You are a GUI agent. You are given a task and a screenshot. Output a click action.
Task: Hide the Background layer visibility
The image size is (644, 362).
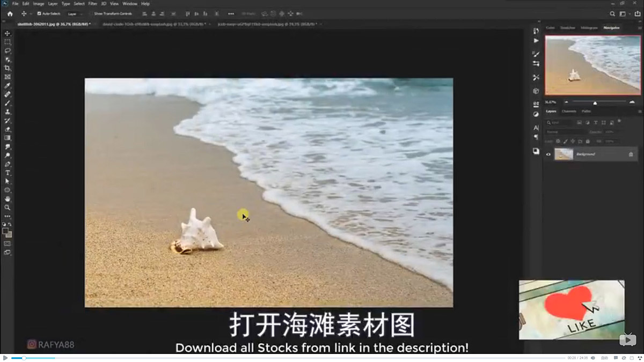(548, 154)
